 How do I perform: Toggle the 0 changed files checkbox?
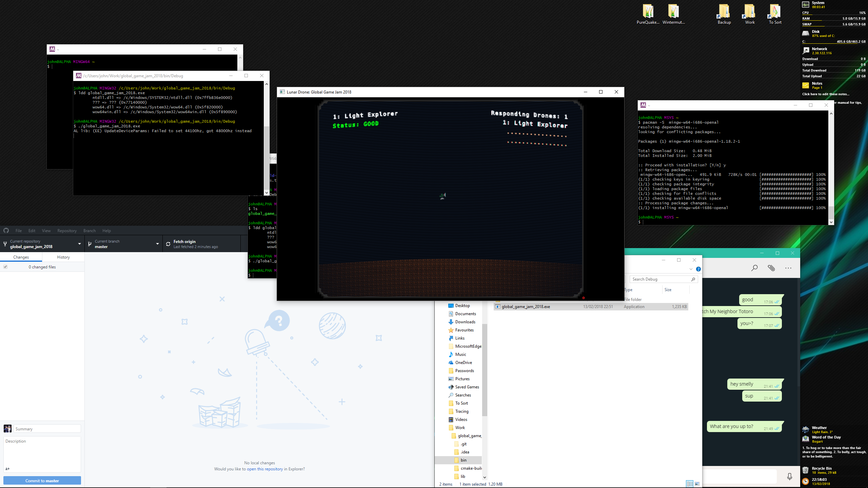click(x=5, y=267)
